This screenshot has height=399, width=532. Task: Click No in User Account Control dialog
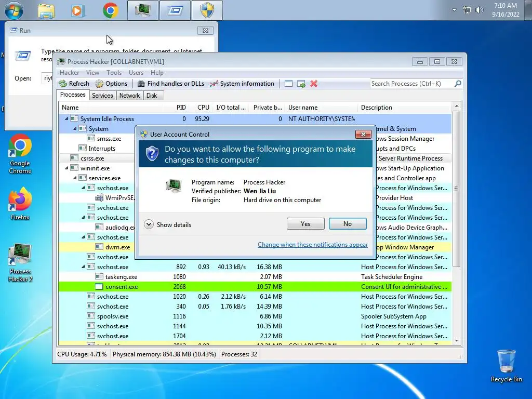tap(348, 224)
